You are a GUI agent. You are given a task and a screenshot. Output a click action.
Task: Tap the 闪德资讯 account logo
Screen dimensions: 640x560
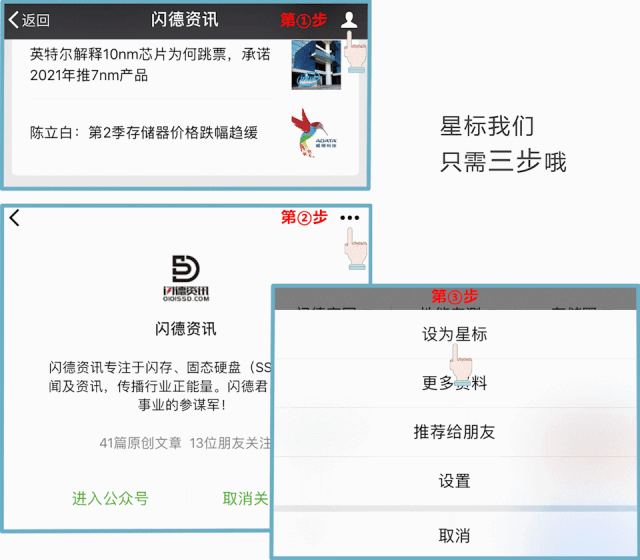click(186, 278)
